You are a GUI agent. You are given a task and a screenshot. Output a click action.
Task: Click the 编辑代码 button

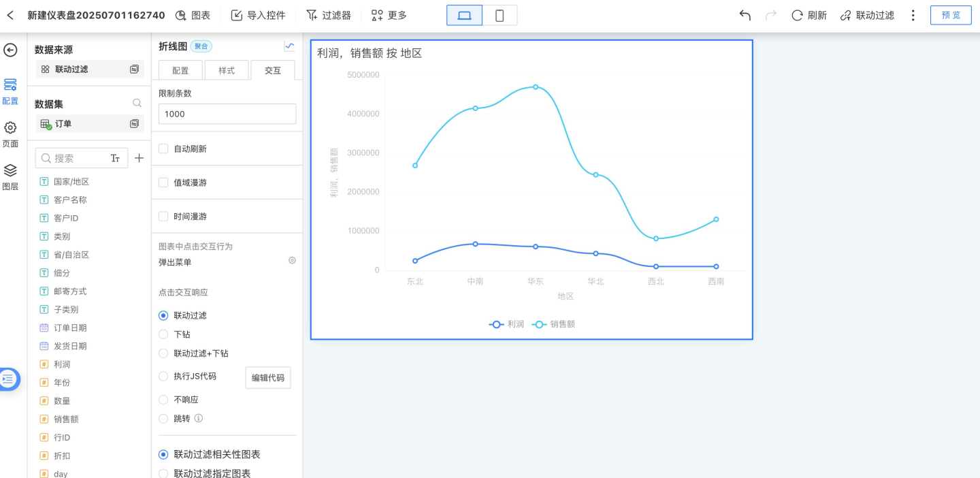pos(267,378)
